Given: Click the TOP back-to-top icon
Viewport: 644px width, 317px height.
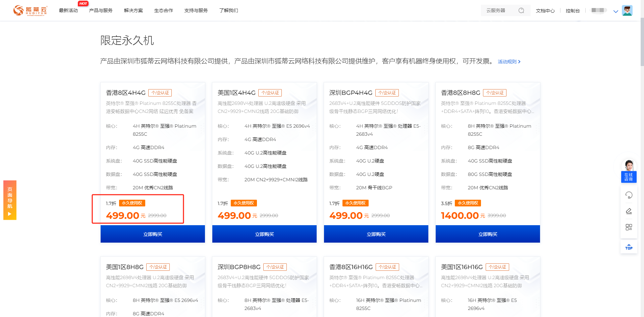Looking at the screenshot, I should pos(629,247).
